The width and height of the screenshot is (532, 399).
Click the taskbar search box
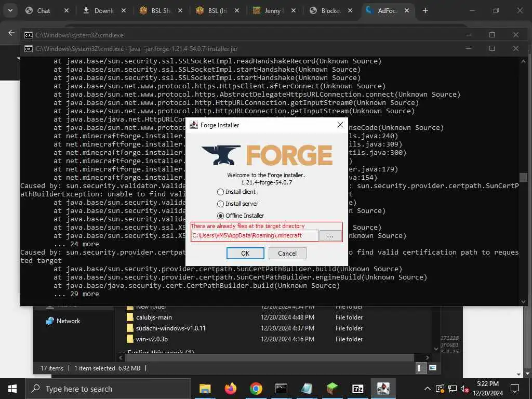108,389
